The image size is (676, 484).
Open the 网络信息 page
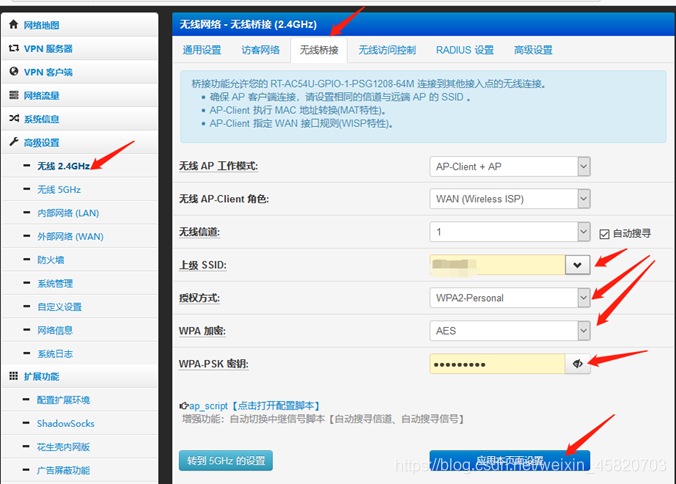[x=55, y=330]
